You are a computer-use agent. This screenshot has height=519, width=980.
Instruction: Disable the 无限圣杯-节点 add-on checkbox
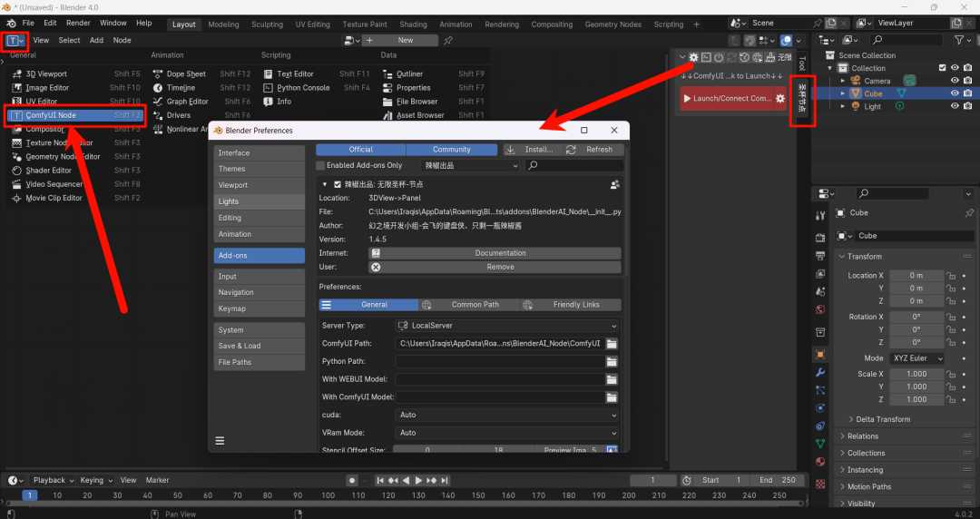tap(338, 184)
